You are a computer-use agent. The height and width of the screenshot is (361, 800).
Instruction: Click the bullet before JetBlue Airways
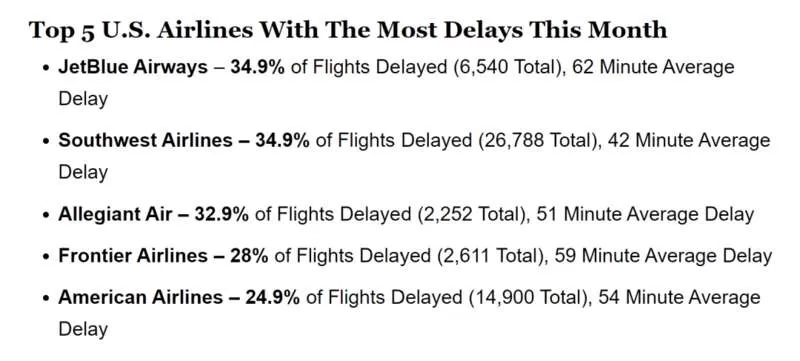[46, 68]
